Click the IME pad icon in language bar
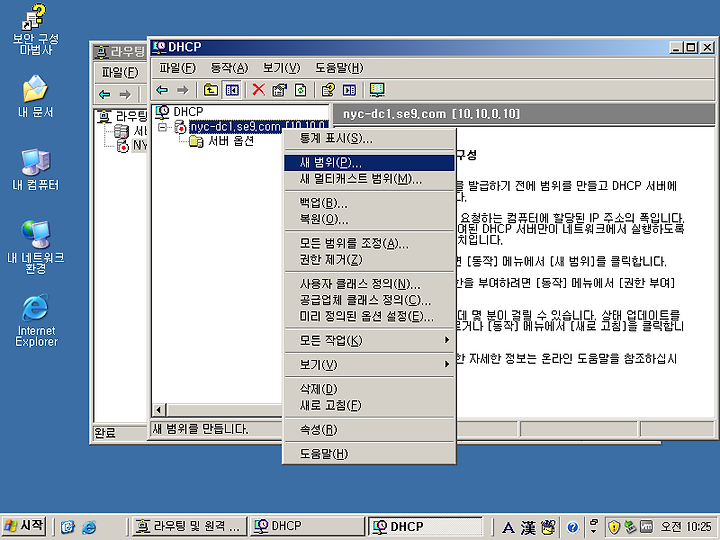 pos(548,527)
